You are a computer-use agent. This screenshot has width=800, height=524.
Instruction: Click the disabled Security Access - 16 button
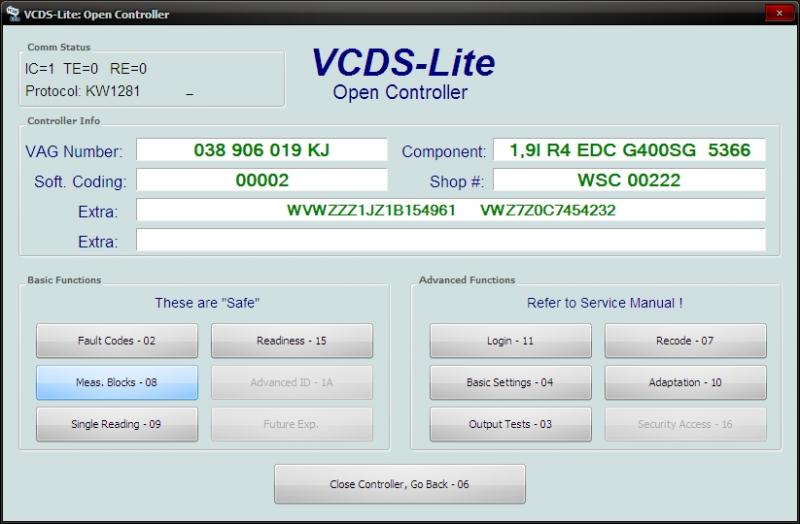pos(686,424)
